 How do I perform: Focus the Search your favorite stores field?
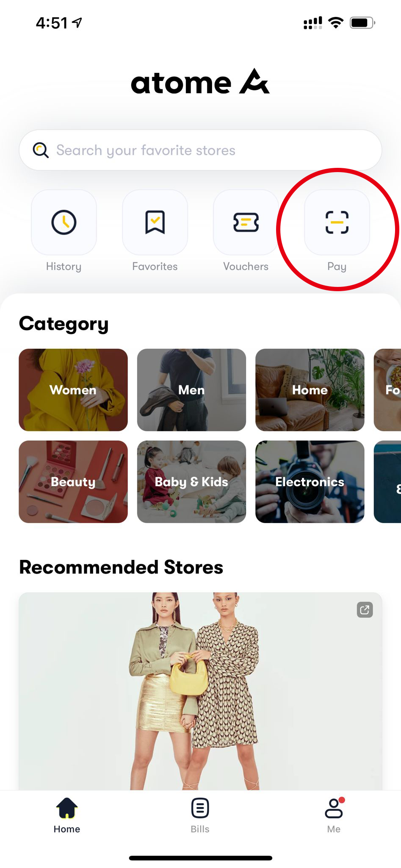200,150
